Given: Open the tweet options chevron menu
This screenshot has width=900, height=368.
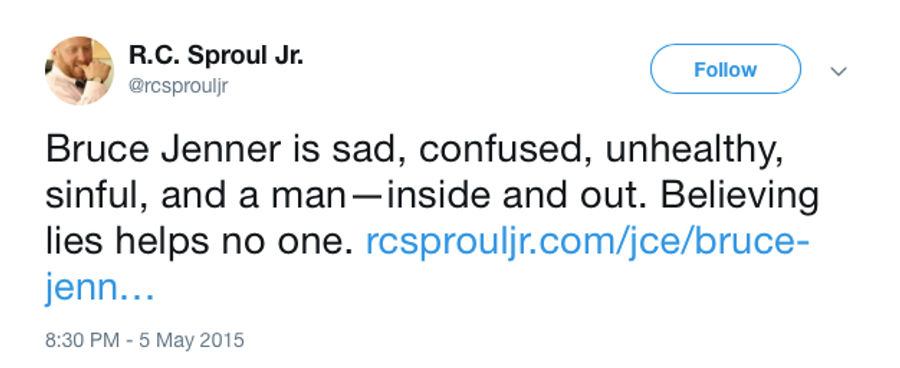Looking at the screenshot, I should [839, 71].
